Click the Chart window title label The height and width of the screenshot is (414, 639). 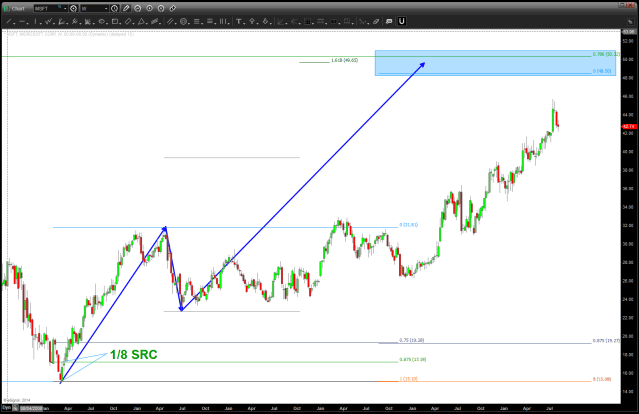(18, 9)
